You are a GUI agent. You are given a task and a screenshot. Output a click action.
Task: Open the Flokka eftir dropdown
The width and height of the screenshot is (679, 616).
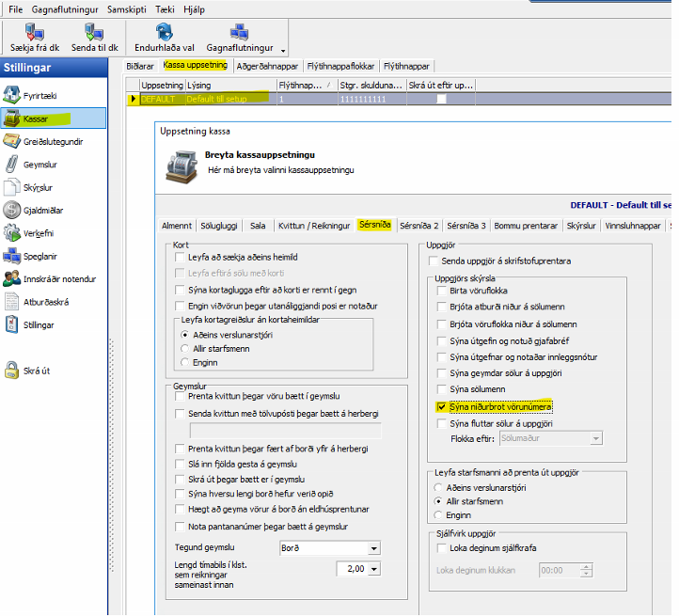point(594,437)
